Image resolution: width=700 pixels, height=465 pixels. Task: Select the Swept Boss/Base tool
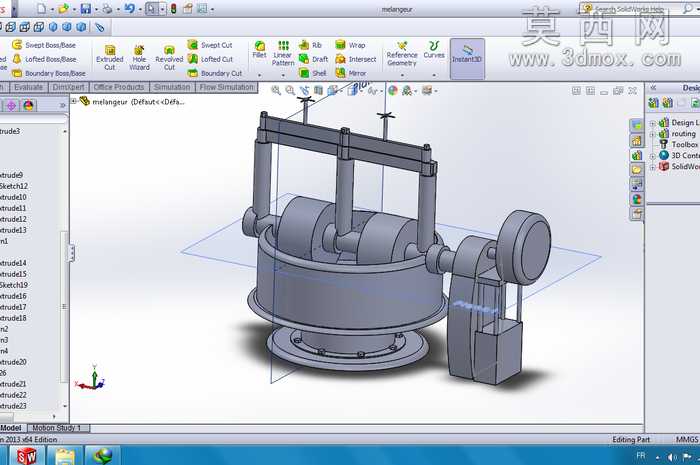(44, 45)
